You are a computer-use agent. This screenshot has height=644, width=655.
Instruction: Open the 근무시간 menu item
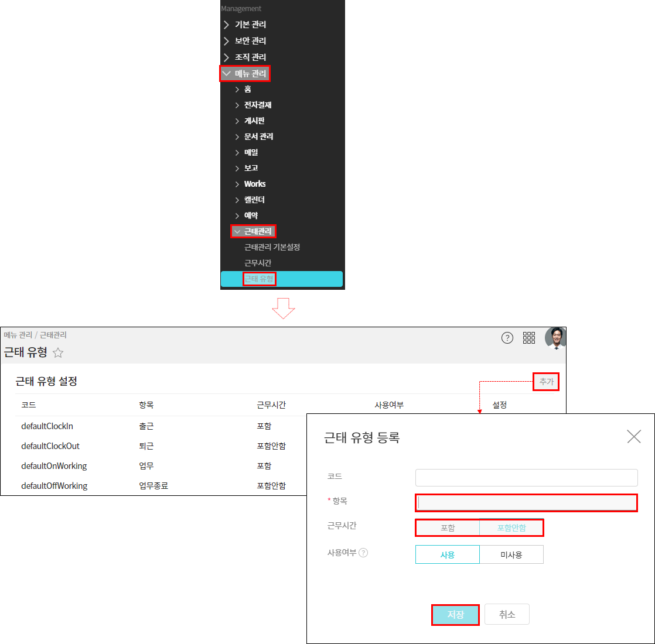[258, 263]
